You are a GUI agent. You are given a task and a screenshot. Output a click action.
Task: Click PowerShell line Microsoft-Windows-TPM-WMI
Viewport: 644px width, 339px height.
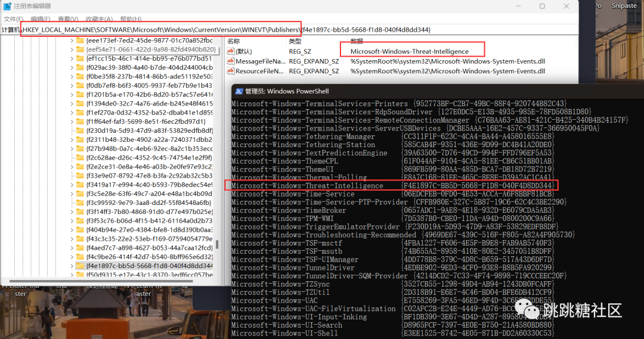click(x=392, y=218)
